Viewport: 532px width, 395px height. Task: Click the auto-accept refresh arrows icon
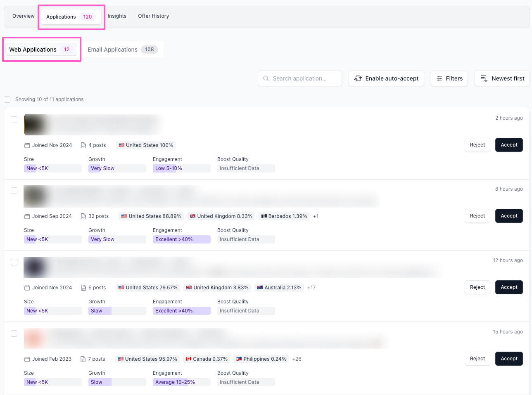[x=358, y=78]
